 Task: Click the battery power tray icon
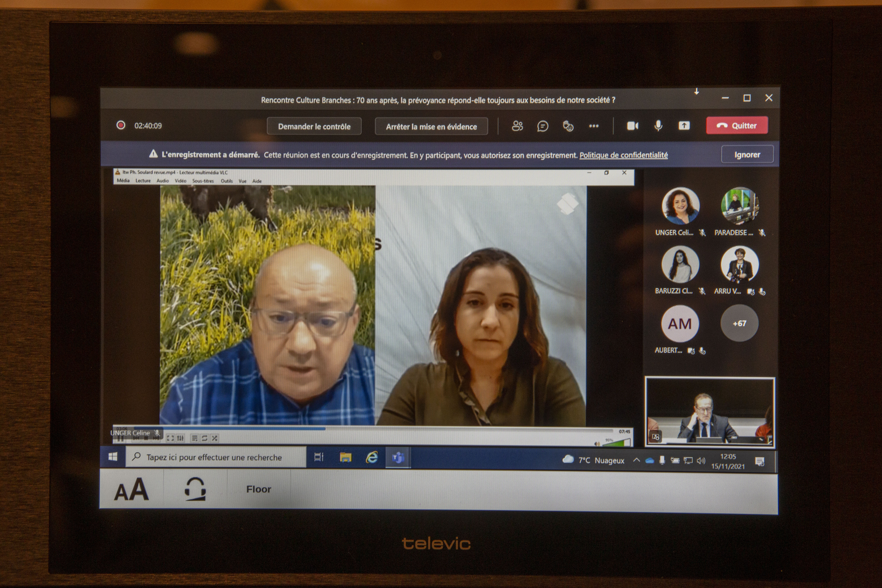point(675,461)
